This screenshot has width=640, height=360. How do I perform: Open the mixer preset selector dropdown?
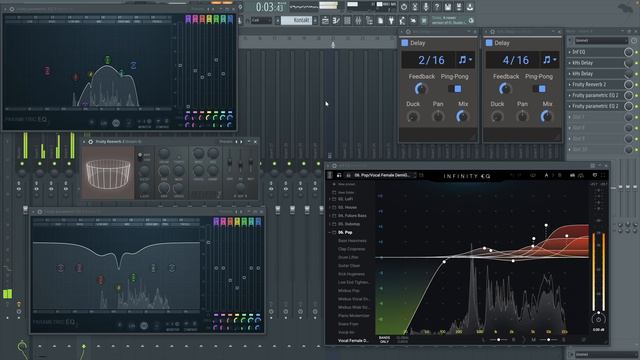601,40
